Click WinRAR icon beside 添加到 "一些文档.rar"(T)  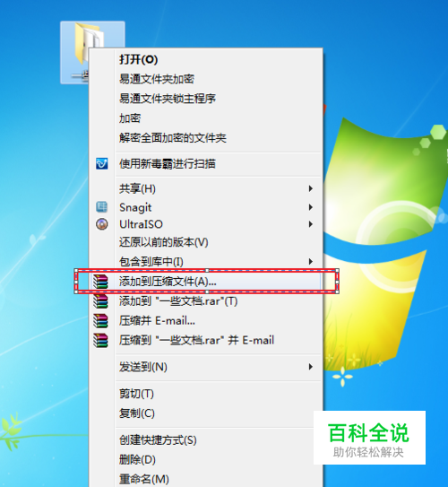(101, 301)
